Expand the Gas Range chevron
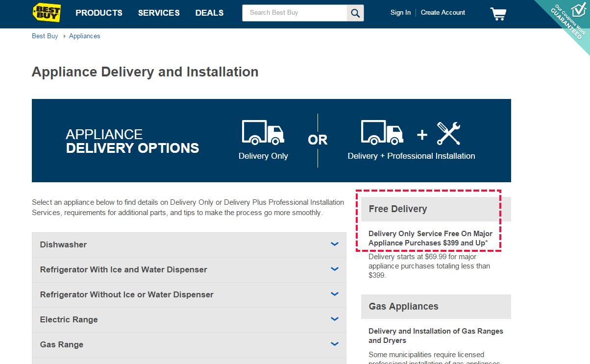 [335, 344]
